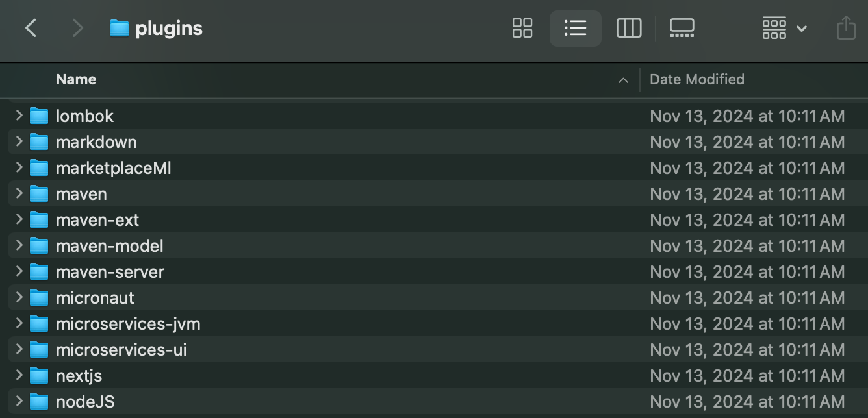Expand the markdown folder

[19, 141]
